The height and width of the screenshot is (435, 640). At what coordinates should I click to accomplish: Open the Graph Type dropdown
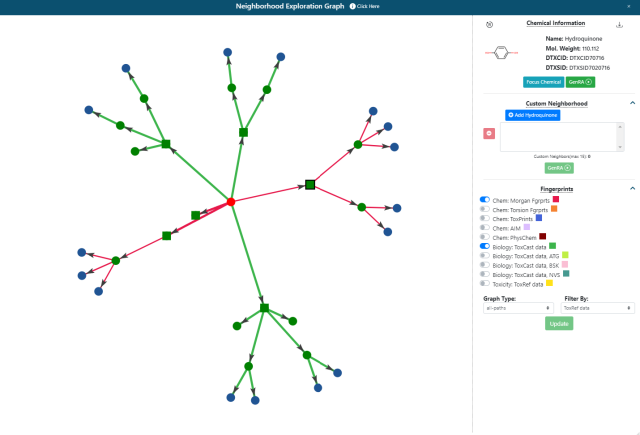pyautogui.click(x=517, y=308)
